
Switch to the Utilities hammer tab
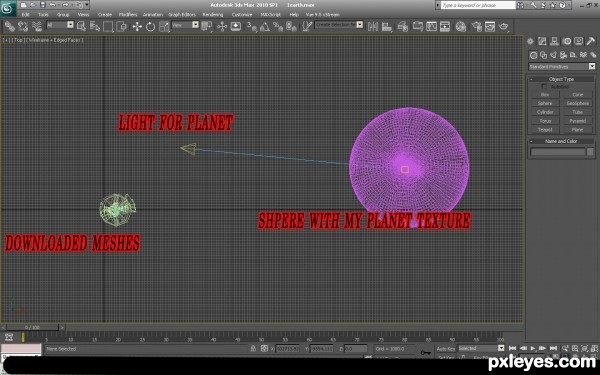591,41
